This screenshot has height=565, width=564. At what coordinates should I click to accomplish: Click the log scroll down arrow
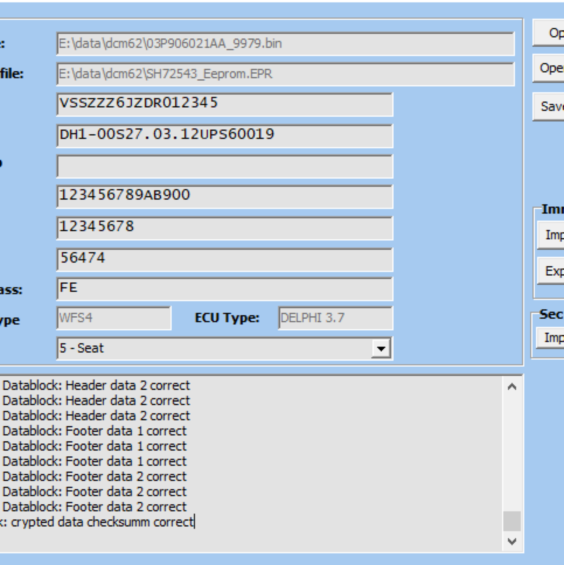coord(512,541)
